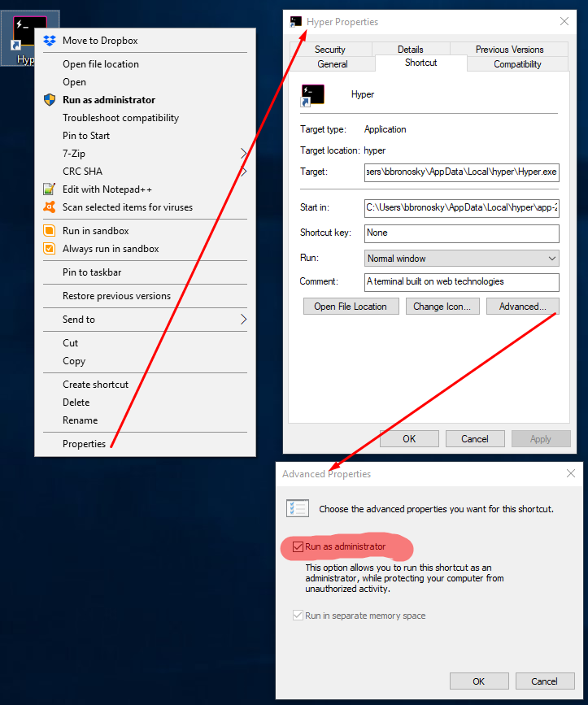The height and width of the screenshot is (705, 588).
Task: Click OK in Hyper Properties
Action: click(409, 439)
